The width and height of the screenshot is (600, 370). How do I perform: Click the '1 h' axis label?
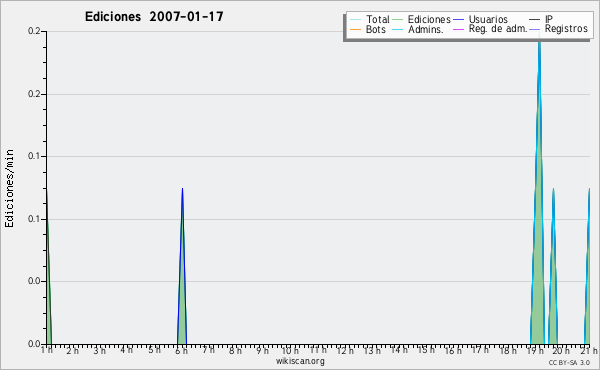click(47, 350)
